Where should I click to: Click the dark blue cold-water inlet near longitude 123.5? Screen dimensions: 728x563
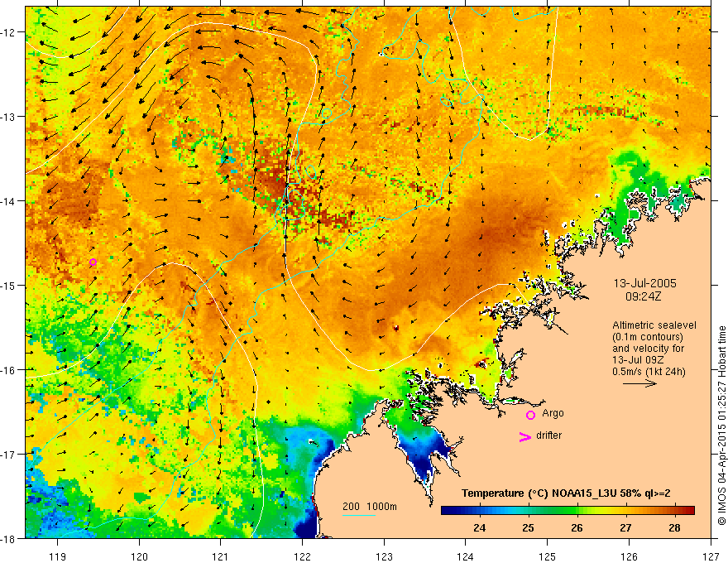tap(423, 453)
